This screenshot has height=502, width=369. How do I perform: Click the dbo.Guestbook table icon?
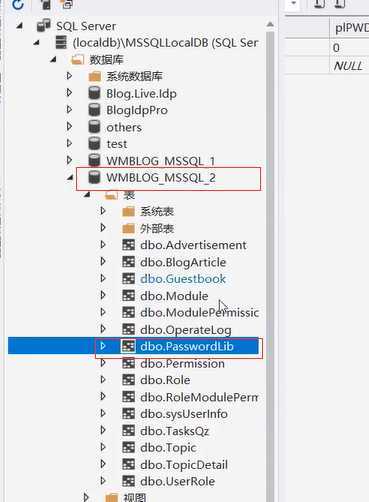pyautogui.click(x=128, y=279)
